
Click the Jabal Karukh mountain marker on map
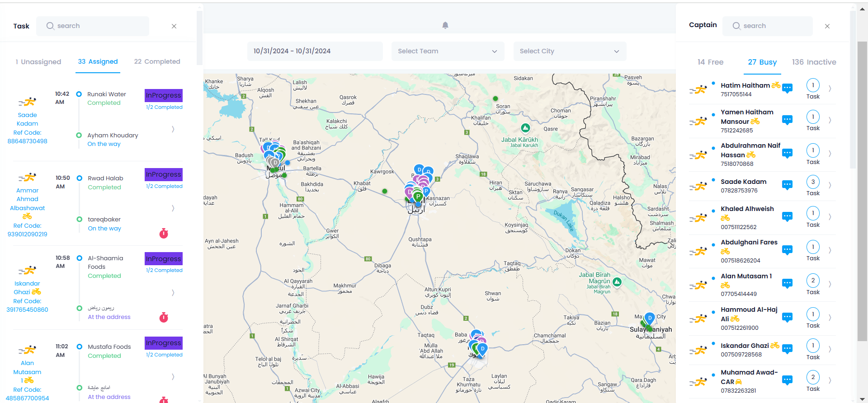(525, 128)
